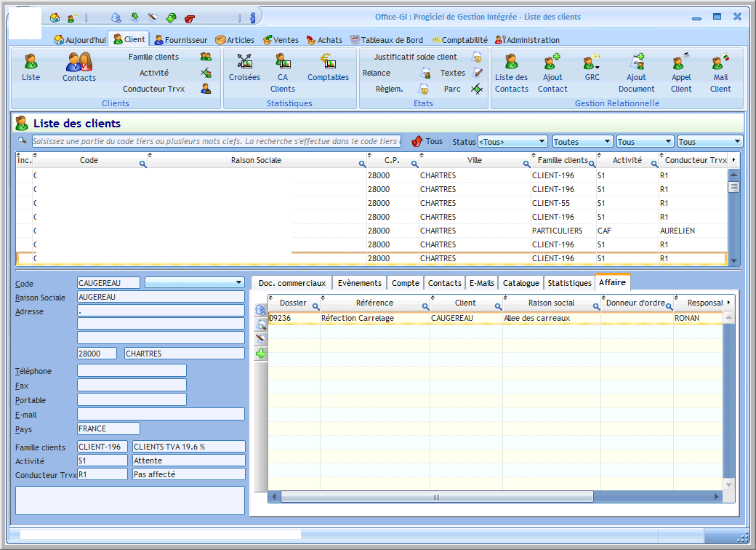Open the Compte tab

click(406, 283)
